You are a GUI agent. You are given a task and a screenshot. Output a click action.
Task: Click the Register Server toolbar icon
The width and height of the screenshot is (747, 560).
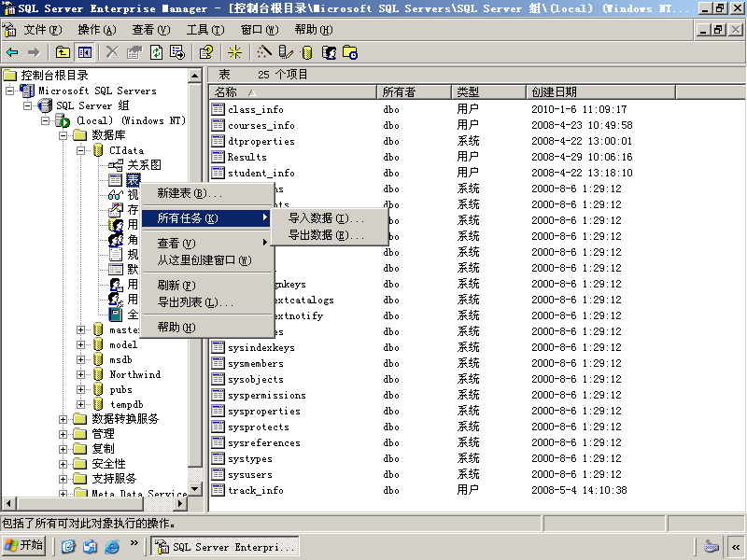click(286, 52)
